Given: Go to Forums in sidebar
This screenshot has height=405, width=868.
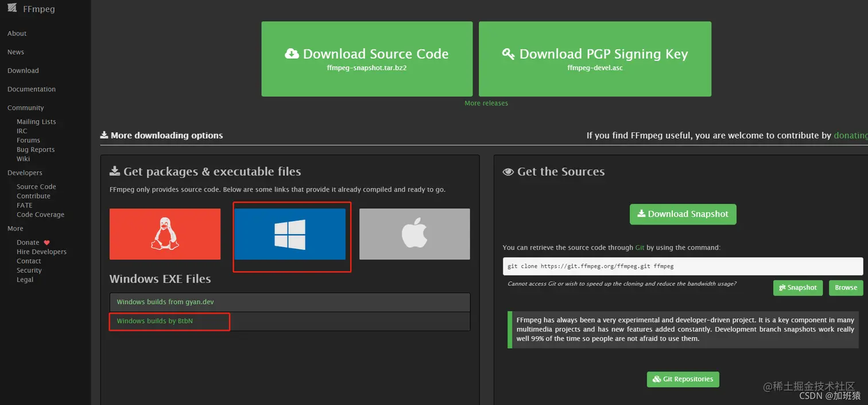Looking at the screenshot, I should point(28,140).
